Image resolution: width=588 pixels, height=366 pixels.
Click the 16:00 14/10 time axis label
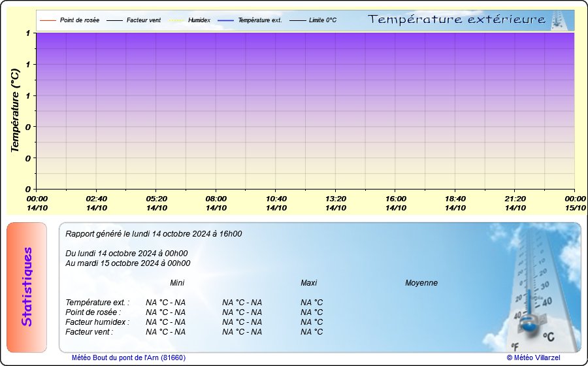[x=396, y=203]
